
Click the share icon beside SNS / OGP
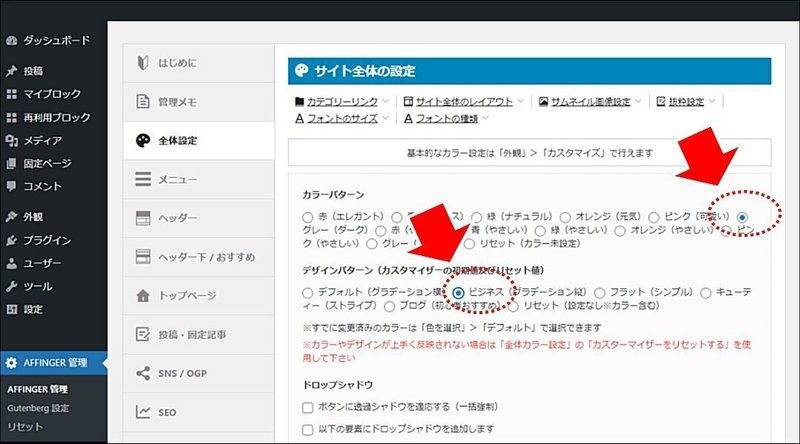(143, 373)
